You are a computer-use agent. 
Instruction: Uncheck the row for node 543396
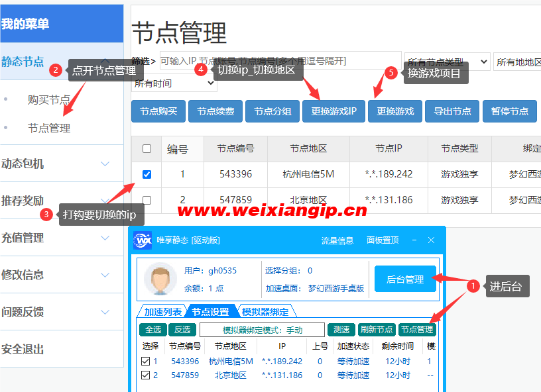147,174
